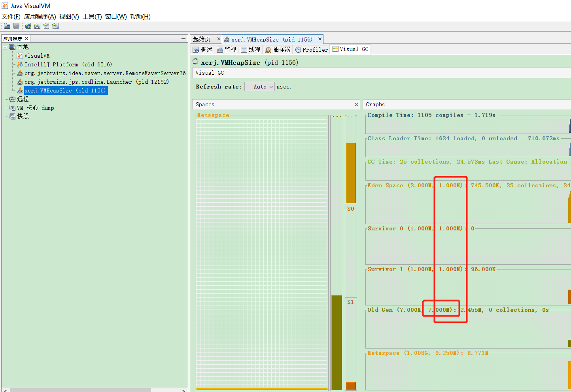571x392 pixels.
Task: Close the 应用程序 panel tab
Action: (x=26, y=38)
